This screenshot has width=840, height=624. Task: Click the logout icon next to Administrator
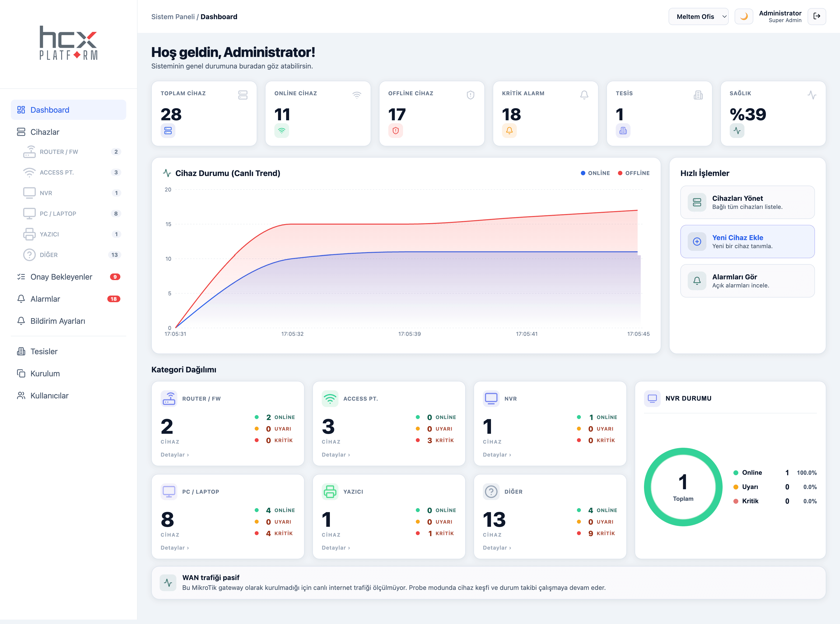tap(817, 17)
